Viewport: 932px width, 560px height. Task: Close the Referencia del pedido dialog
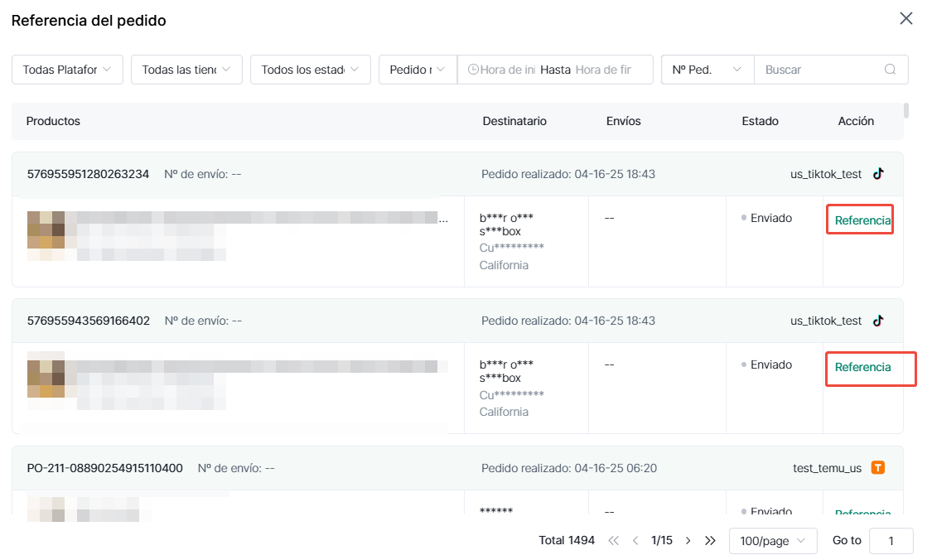[906, 19]
